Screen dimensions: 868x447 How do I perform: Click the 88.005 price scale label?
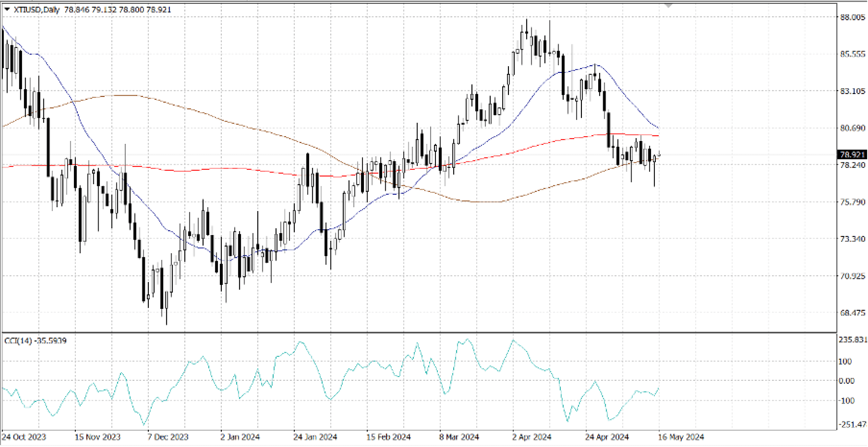(853, 17)
